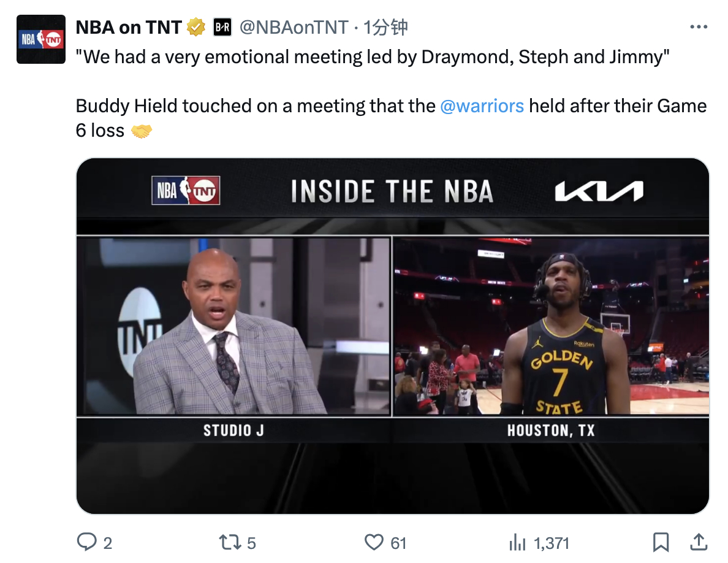Click the Houston, TX video panel
728x563 pixels.
coord(551,326)
